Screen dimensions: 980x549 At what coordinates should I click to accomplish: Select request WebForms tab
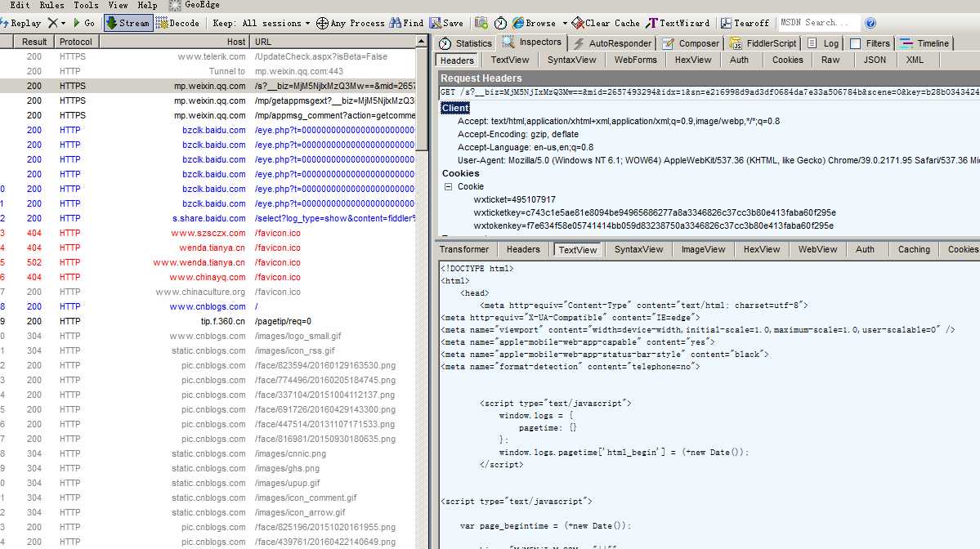point(635,60)
